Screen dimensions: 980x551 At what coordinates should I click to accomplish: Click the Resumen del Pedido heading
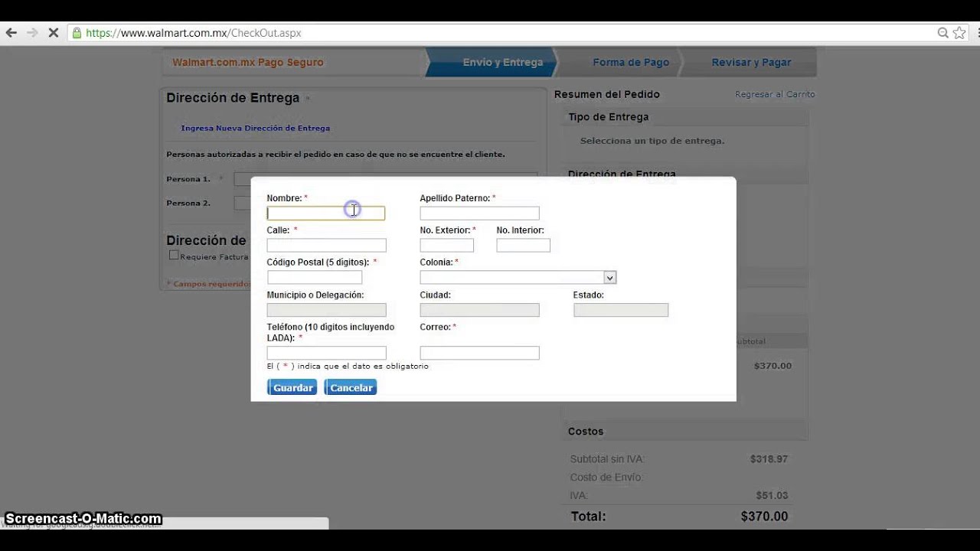coord(606,94)
